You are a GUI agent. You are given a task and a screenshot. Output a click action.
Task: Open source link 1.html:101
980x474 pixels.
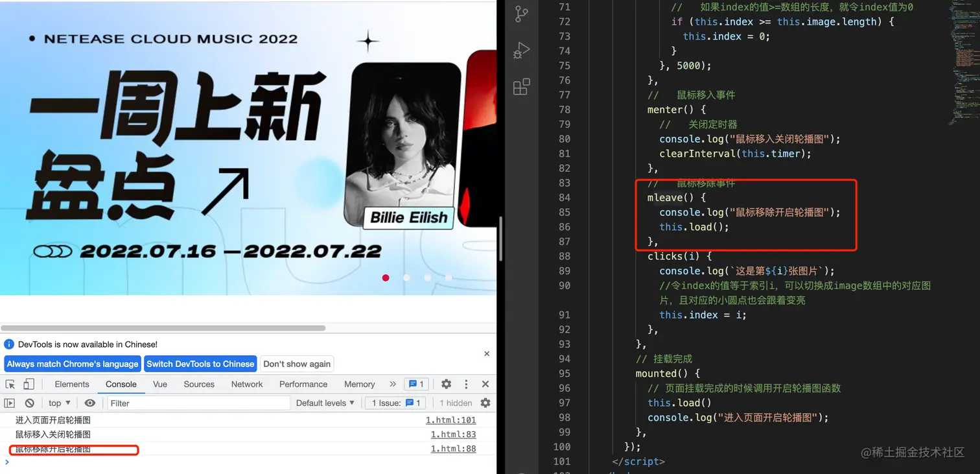450,420
